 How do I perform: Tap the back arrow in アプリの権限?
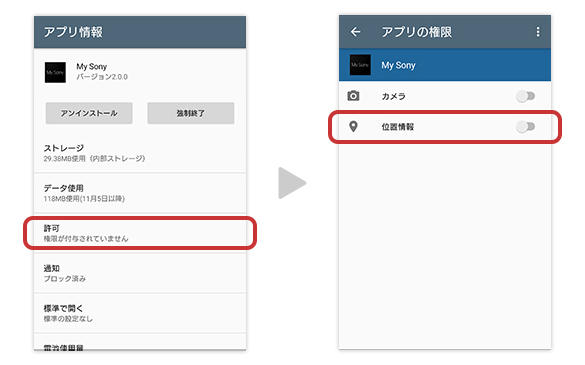pyautogui.click(x=356, y=32)
